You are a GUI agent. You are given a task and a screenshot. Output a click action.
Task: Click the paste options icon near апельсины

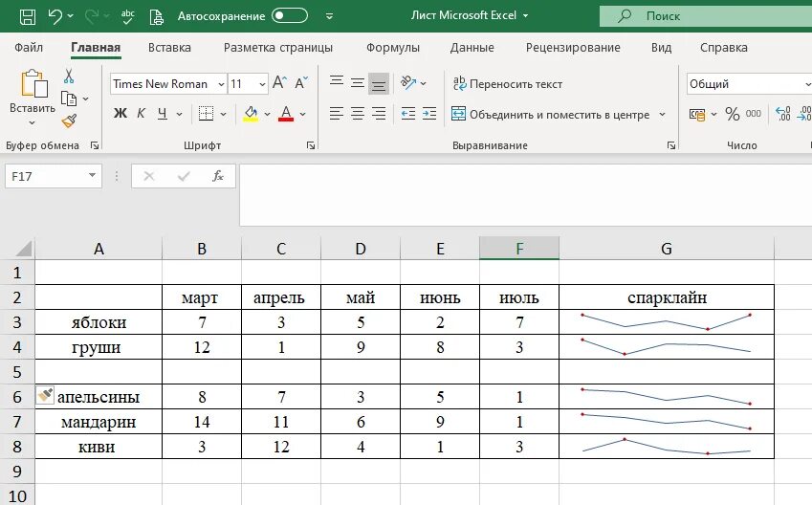click(45, 395)
